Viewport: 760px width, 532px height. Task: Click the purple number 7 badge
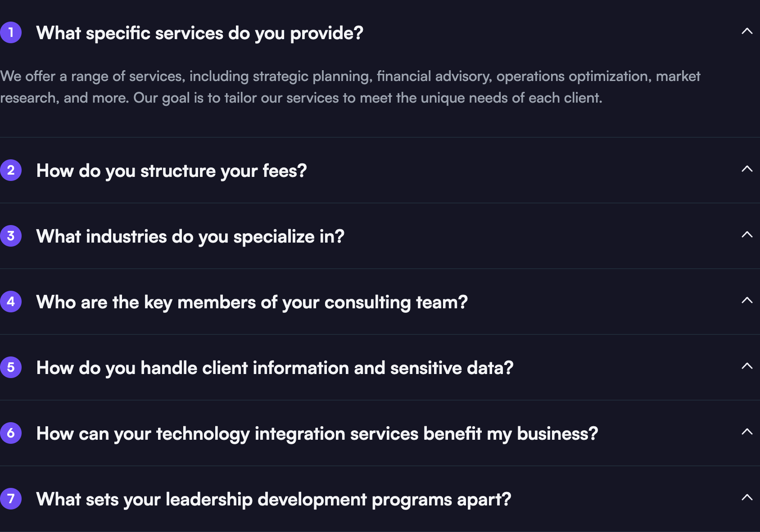pyautogui.click(x=11, y=499)
